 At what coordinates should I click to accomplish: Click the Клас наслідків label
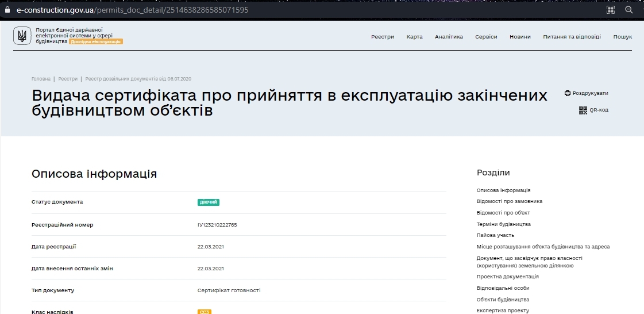tap(53, 312)
